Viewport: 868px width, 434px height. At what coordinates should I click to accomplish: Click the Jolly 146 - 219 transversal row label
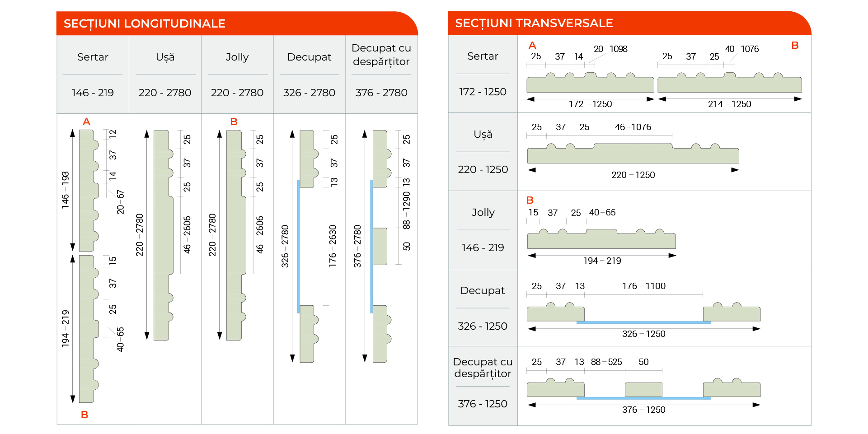[x=483, y=247]
